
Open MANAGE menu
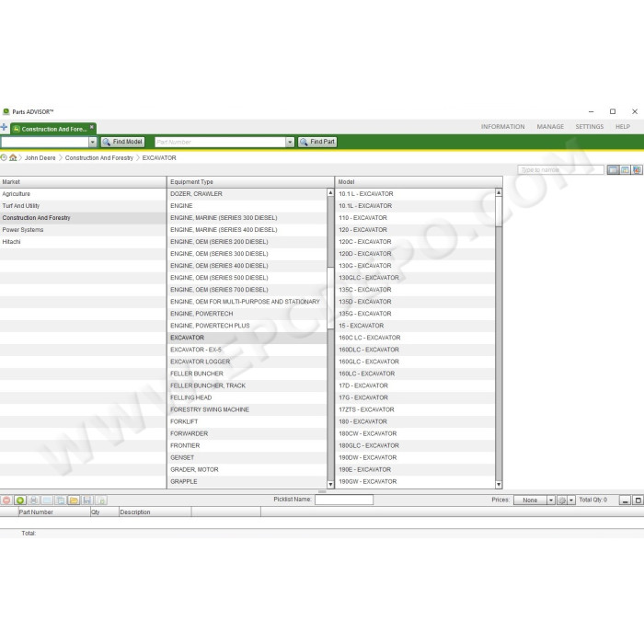[550, 127]
